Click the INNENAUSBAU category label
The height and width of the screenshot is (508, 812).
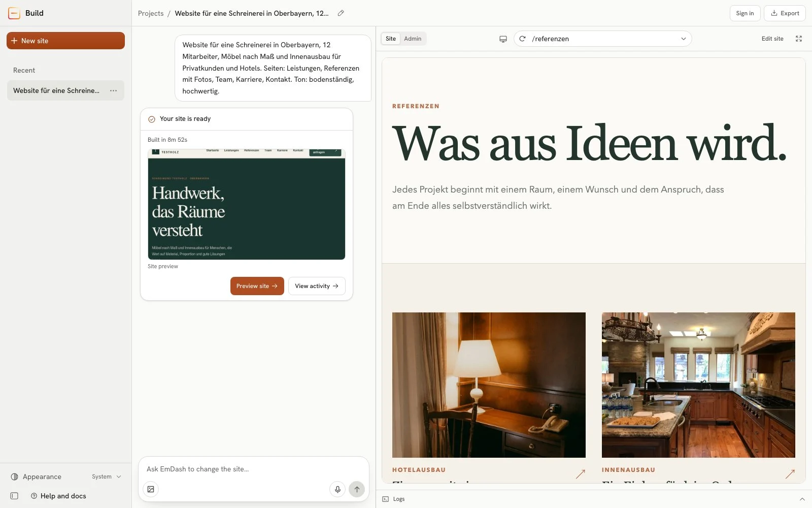pos(628,470)
